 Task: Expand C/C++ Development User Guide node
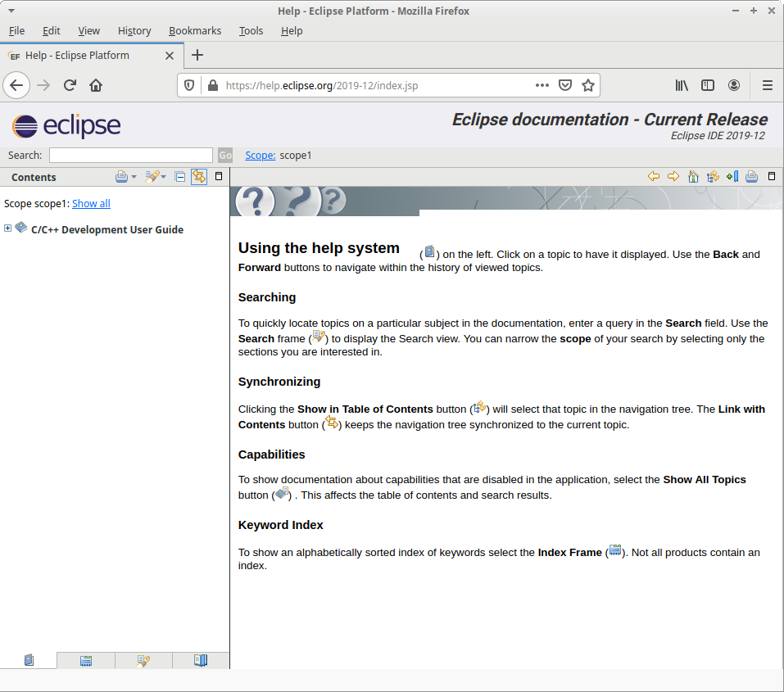coord(7,228)
